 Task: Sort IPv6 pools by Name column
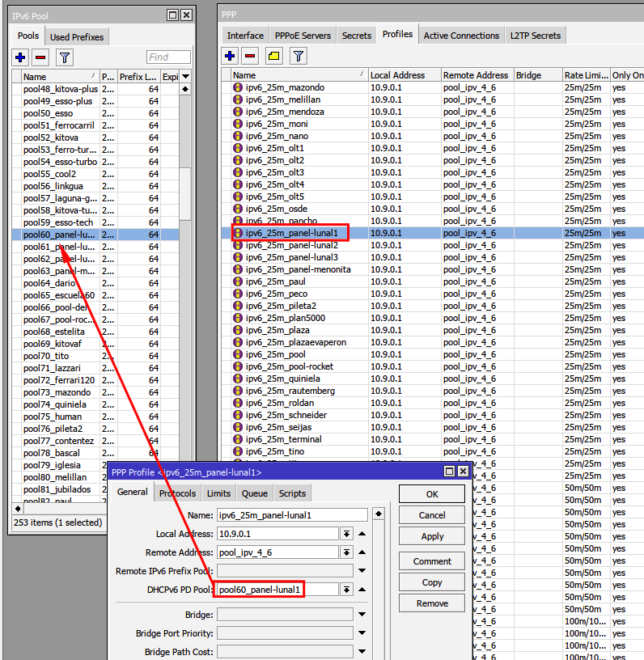point(60,77)
